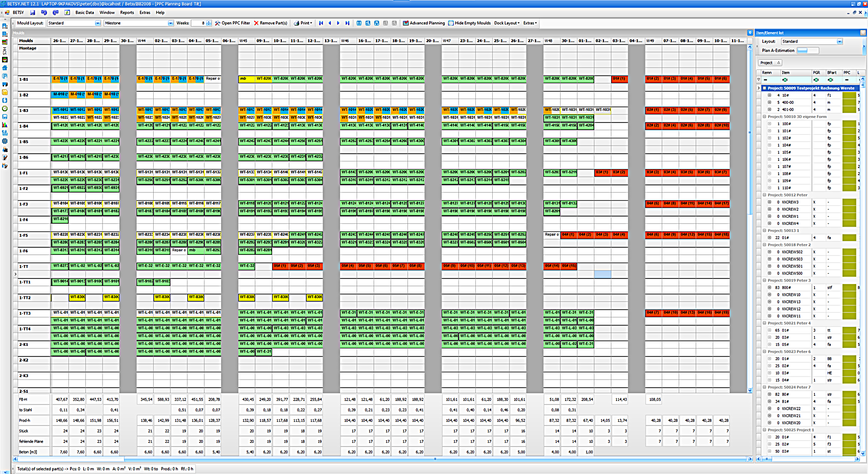The width and height of the screenshot is (868, 474).
Task: Click the gear settings icon in sidebar
Action: (x=5, y=141)
